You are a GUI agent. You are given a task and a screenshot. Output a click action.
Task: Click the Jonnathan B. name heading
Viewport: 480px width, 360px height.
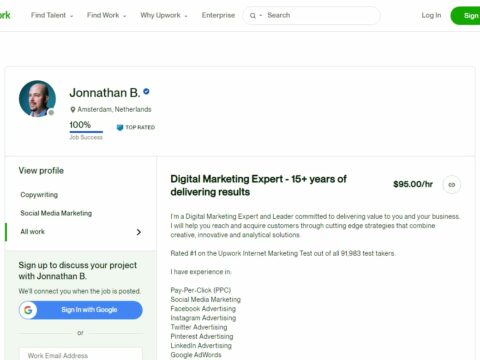105,93
